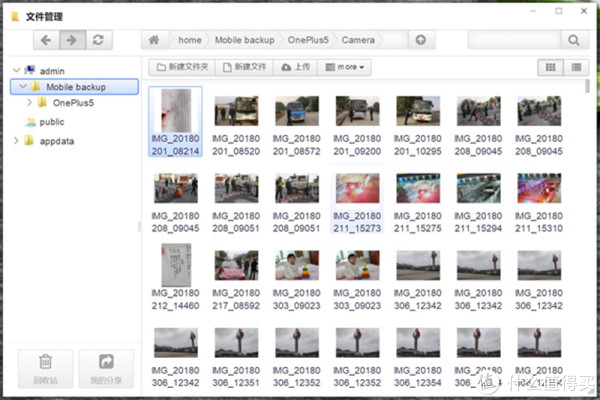The width and height of the screenshot is (600, 400).
Task: Click the back navigation arrow
Action: tap(46, 40)
